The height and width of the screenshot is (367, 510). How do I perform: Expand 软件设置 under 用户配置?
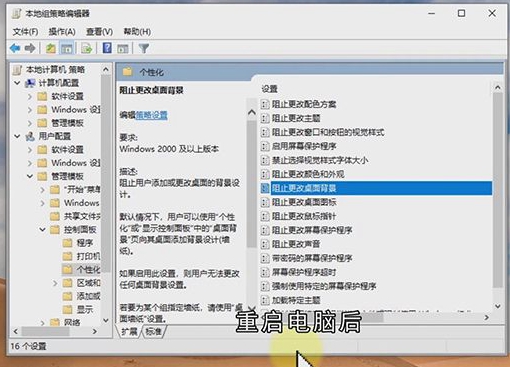click(30, 150)
